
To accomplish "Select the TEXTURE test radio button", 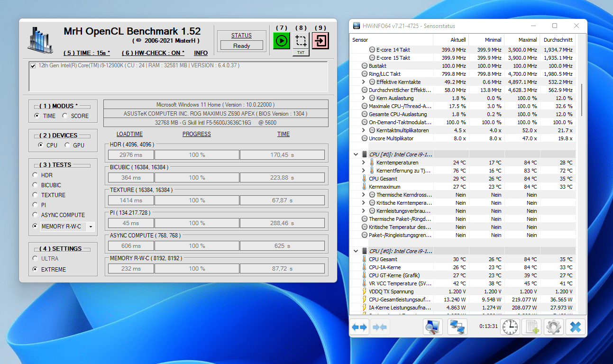I will (x=35, y=195).
